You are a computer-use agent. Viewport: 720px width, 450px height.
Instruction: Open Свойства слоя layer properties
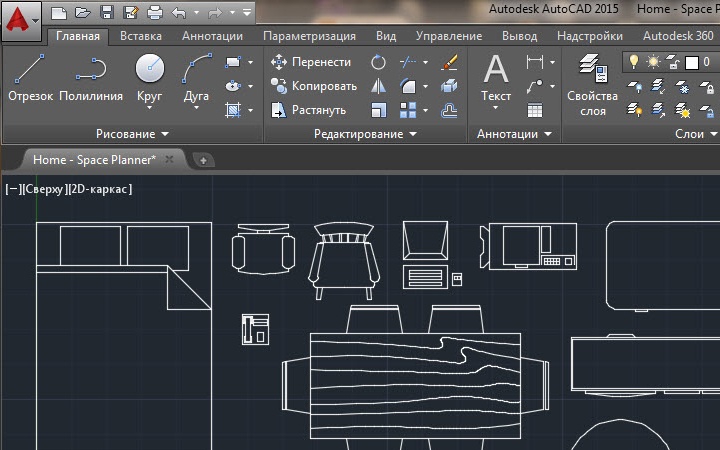click(592, 85)
